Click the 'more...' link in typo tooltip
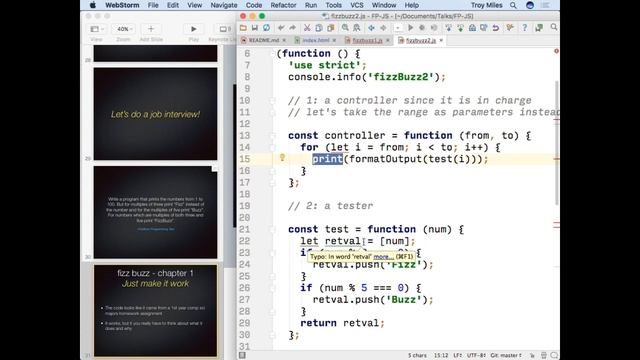Viewport: 640px width, 360px height. click(x=383, y=257)
